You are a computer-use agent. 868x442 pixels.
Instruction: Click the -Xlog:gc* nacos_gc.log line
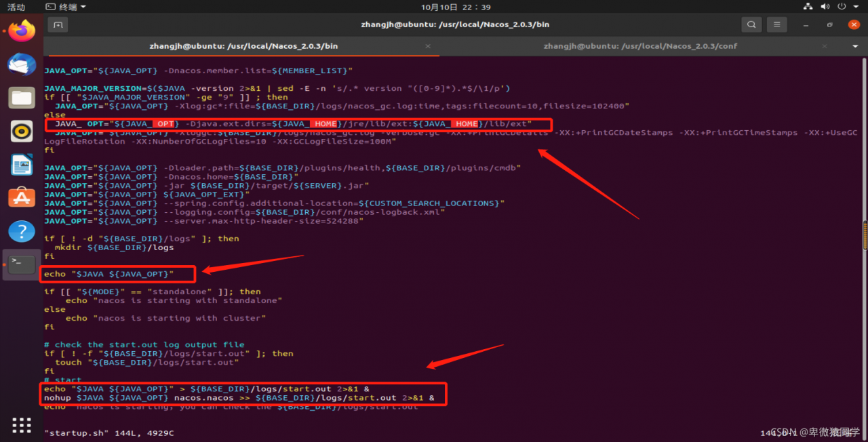(342, 106)
